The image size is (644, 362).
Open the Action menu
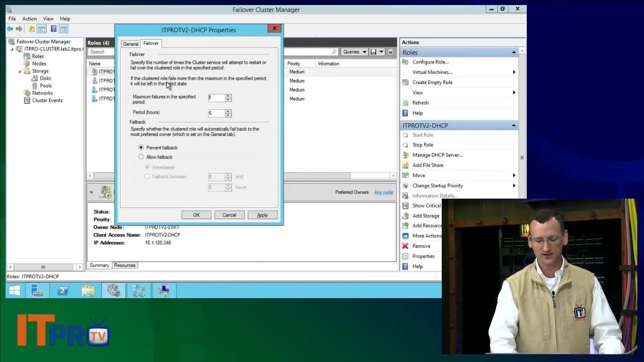click(29, 19)
